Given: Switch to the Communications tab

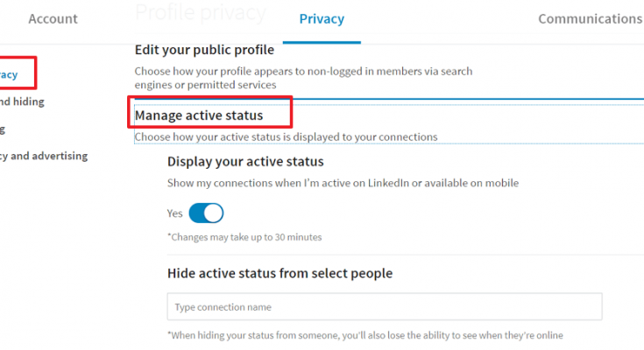Looking at the screenshot, I should 591,19.
